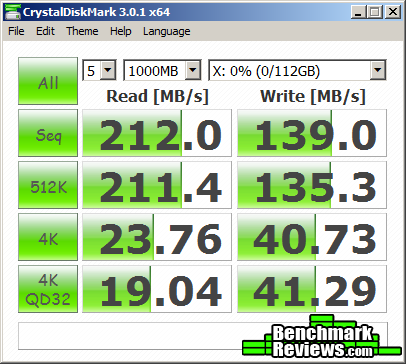This screenshot has height=364, width=406.
Task: Open the Help menu
Action: (121, 31)
